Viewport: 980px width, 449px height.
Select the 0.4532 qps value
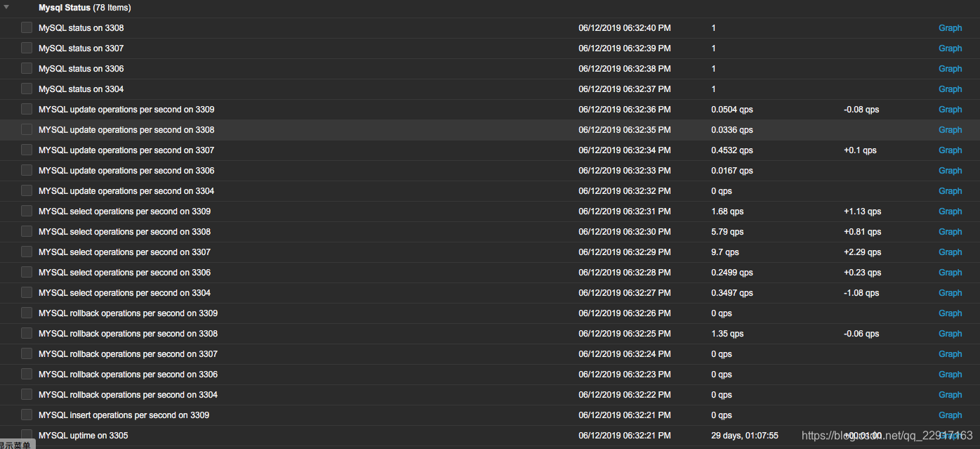pos(732,150)
